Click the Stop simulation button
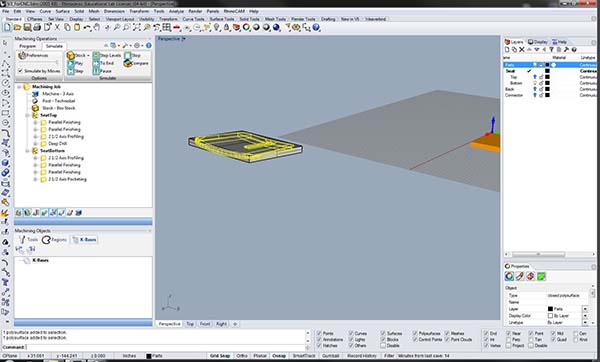Image resolution: width=600 pixels, height=362 pixels. [x=132, y=55]
